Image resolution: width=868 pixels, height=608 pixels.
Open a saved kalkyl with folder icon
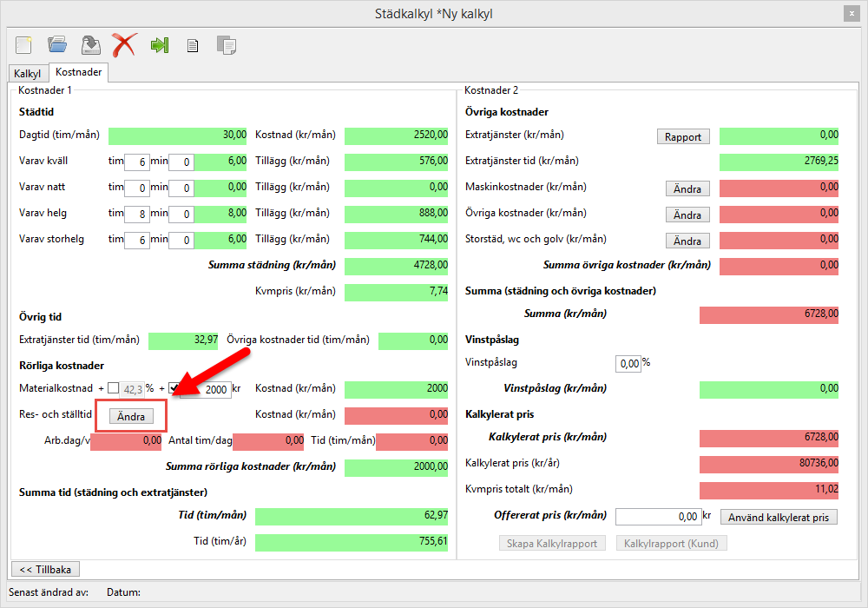(x=57, y=44)
